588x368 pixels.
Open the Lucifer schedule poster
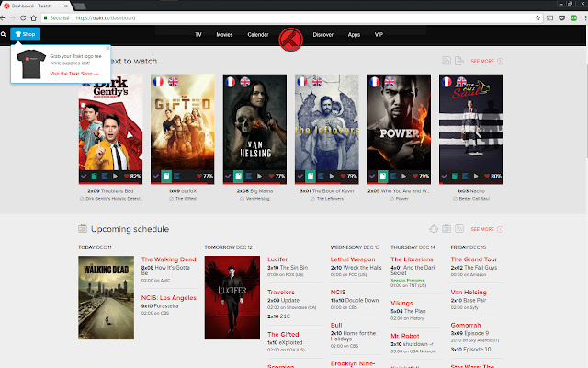point(232,297)
